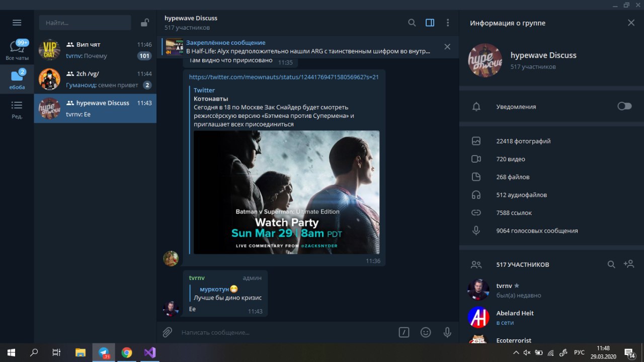Open the chat three-dot options menu
Image resolution: width=644 pixels, height=362 pixels.
coord(448,23)
